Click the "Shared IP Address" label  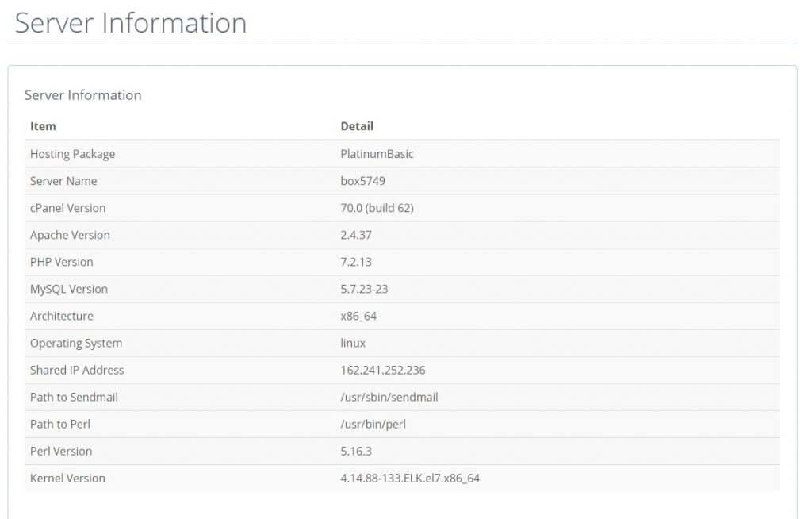[x=77, y=370]
